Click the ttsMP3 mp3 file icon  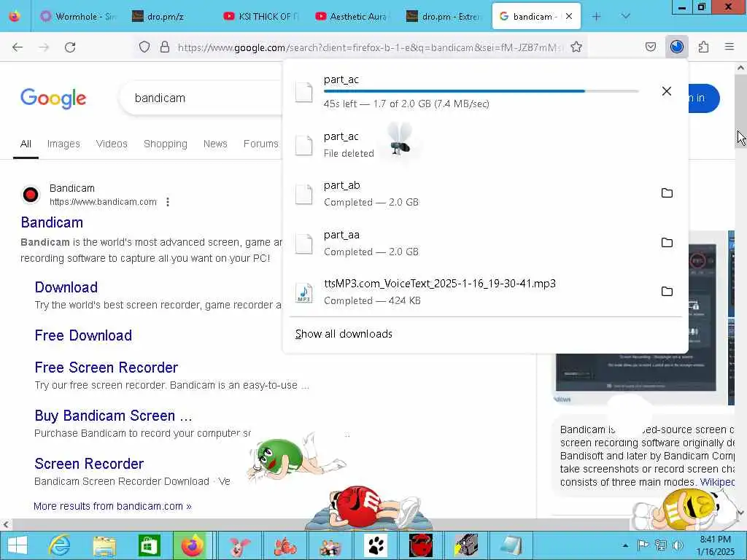tap(304, 292)
